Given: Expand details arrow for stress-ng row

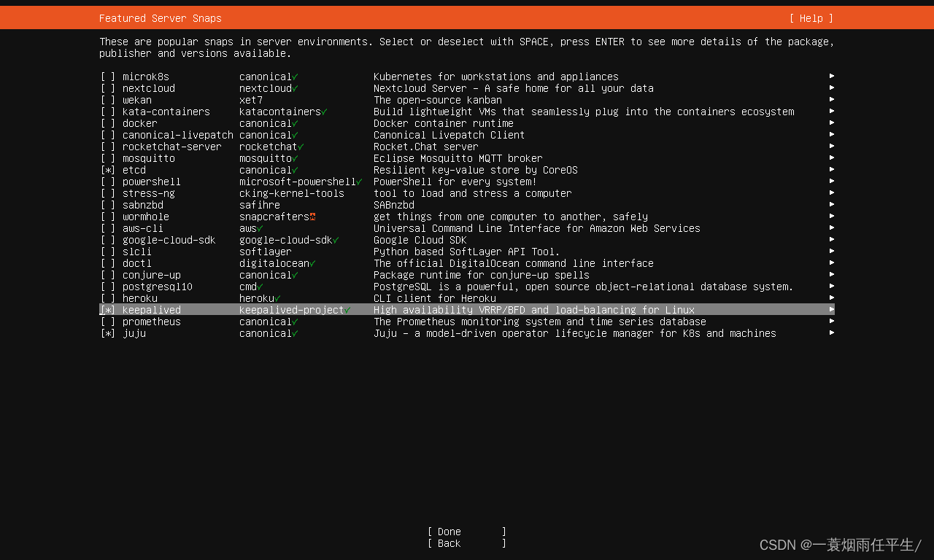Looking at the screenshot, I should click(x=832, y=192).
